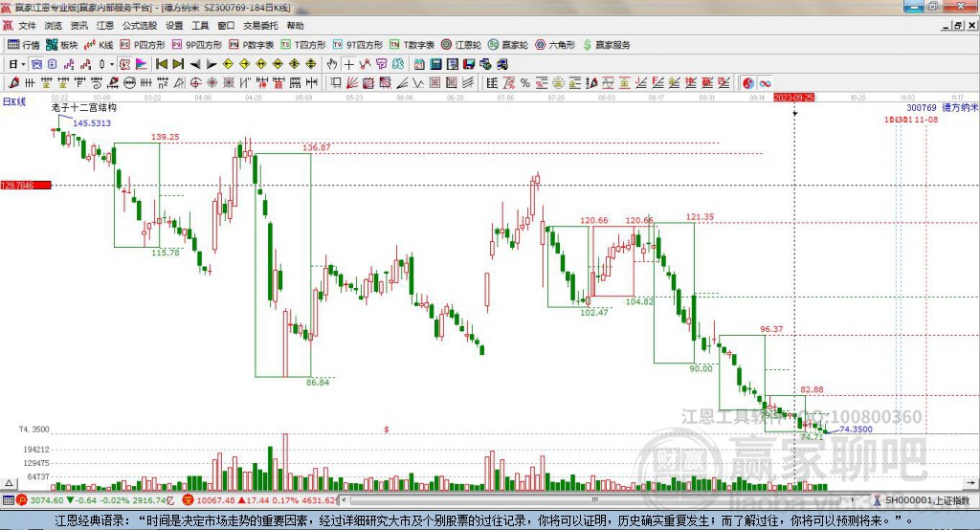Click the percent sign tool icon
This screenshot has width=980, height=530.
[x=525, y=82]
